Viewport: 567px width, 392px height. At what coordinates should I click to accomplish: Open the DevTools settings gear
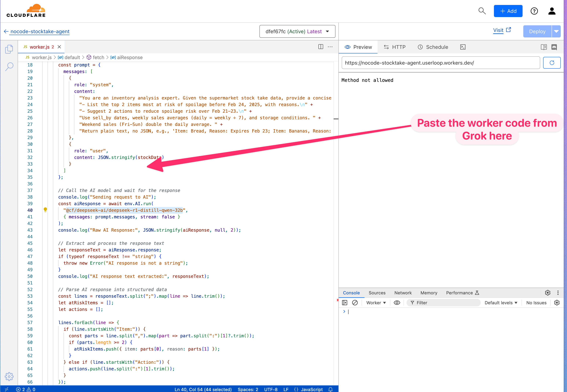(x=548, y=293)
